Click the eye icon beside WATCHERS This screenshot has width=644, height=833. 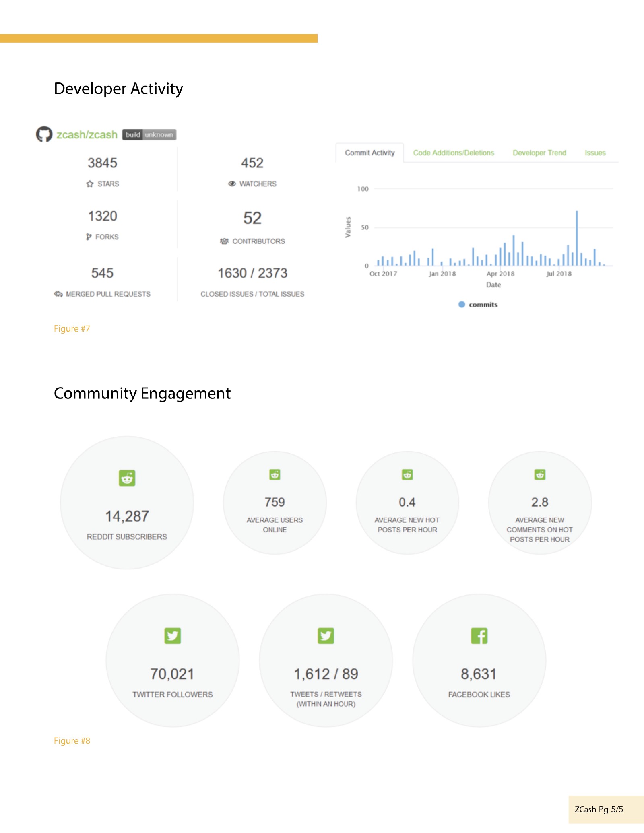[232, 184]
